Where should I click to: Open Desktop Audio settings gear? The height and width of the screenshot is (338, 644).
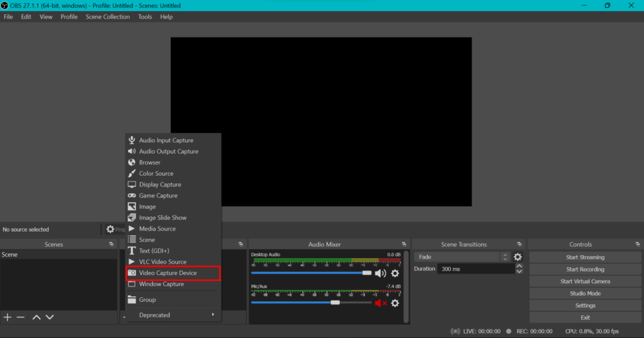click(x=395, y=273)
